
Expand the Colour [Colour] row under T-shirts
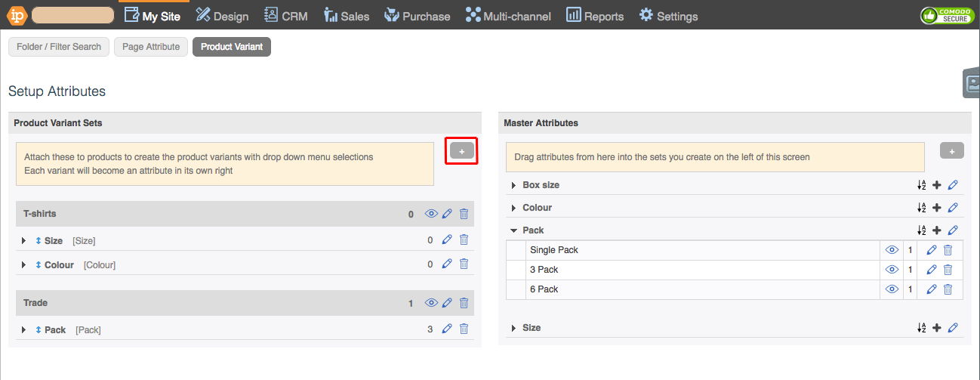23,265
